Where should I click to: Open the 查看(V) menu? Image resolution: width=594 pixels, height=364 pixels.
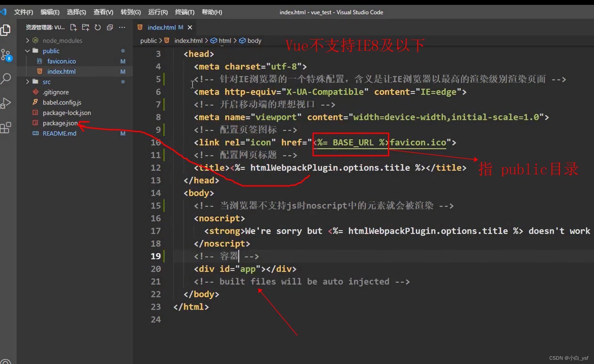tap(103, 12)
